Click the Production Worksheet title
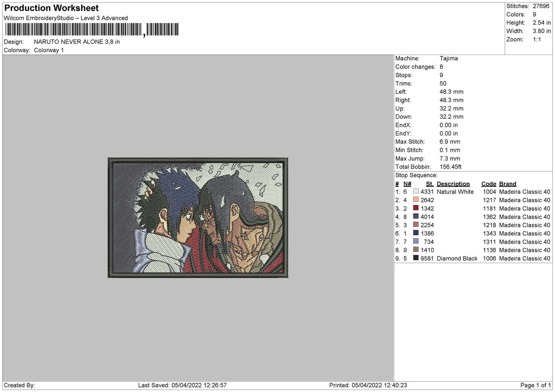The image size is (555, 392). point(51,8)
